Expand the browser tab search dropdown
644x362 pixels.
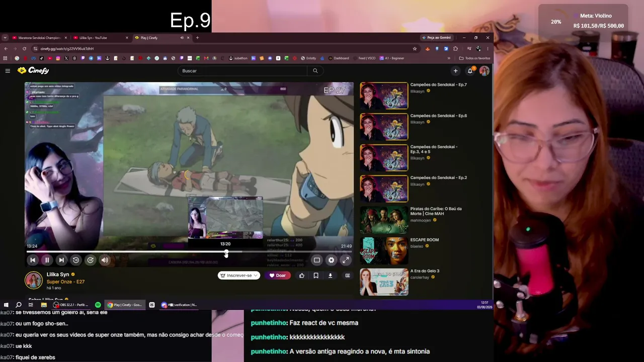(x=5, y=38)
